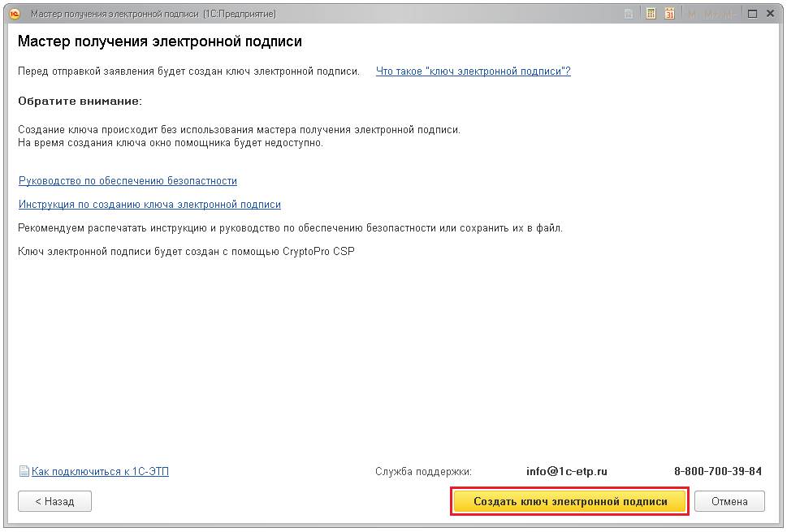Click the support phone number 8-800-700-39-84
The width and height of the screenshot is (787, 532).
(x=718, y=471)
